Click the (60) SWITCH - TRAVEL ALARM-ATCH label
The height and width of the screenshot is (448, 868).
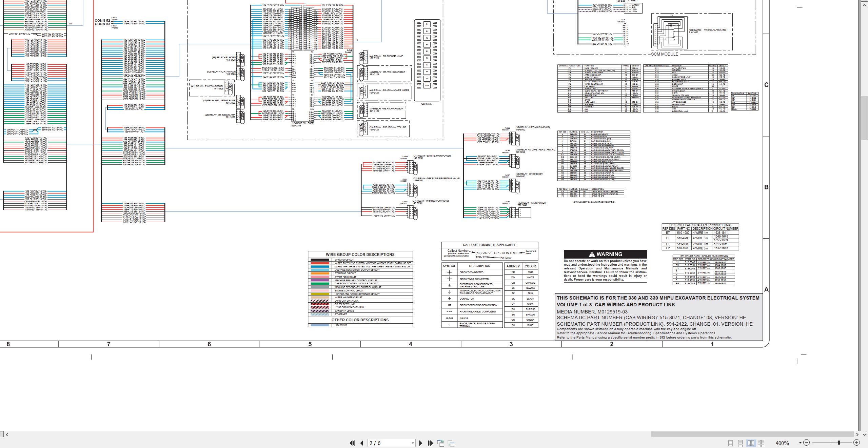point(708,30)
